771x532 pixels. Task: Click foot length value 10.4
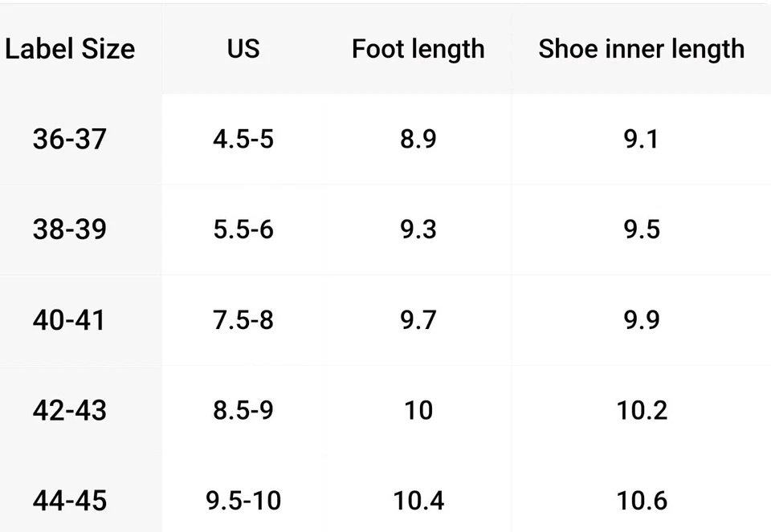click(418, 502)
